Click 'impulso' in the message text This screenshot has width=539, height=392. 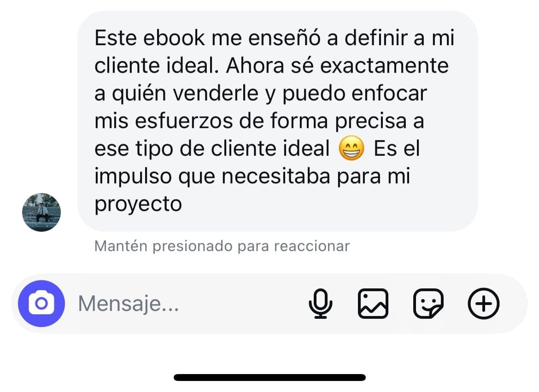(x=133, y=177)
